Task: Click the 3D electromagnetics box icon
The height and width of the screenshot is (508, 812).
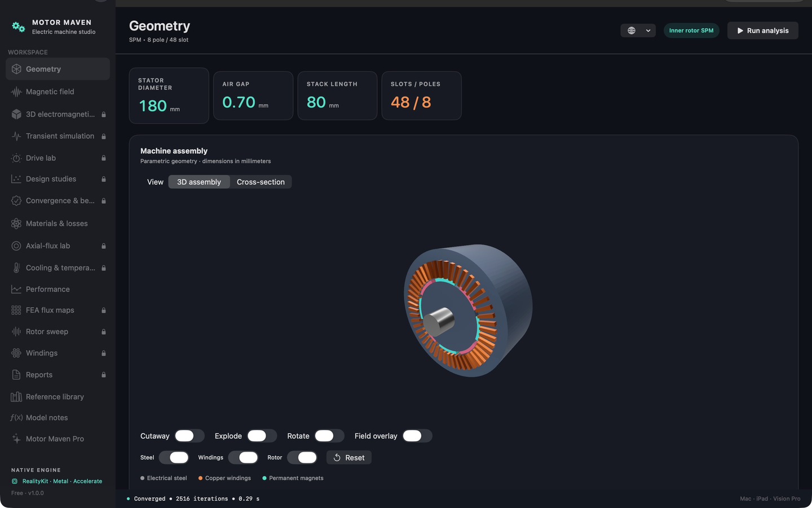Action: point(16,114)
